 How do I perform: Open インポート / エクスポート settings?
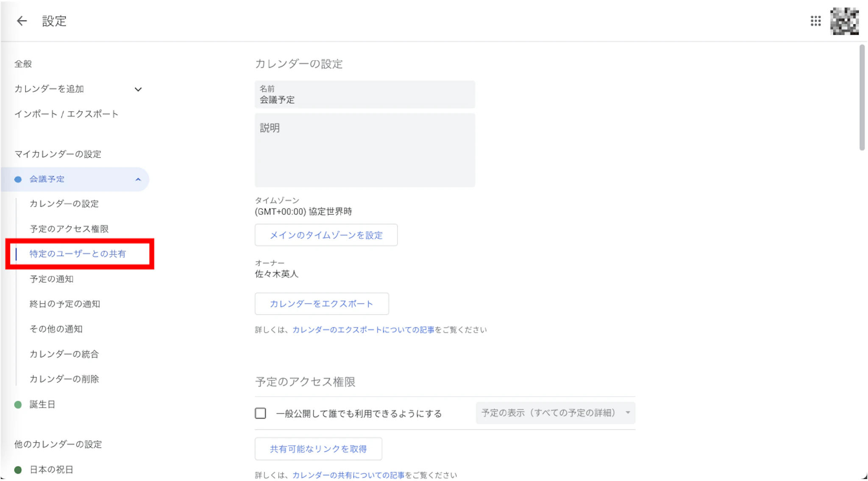[67, 114]
